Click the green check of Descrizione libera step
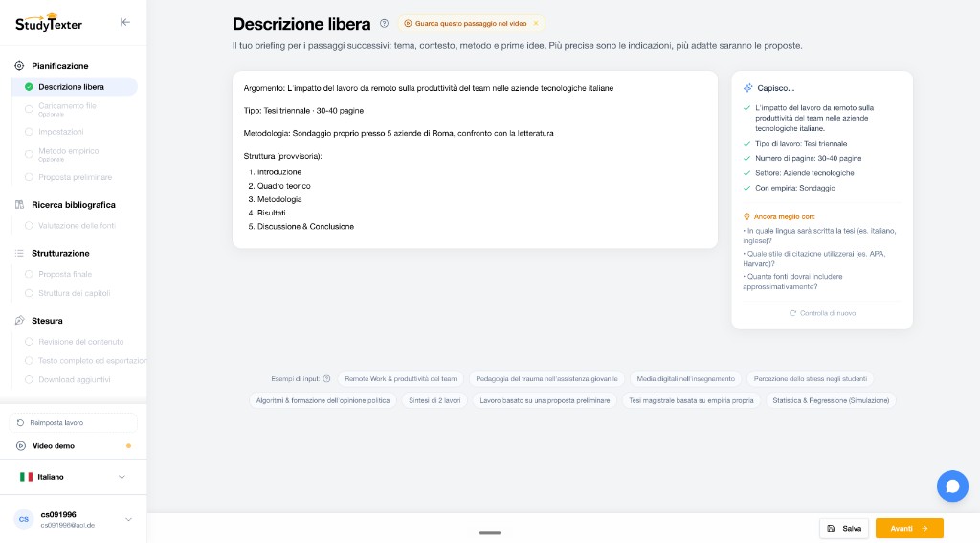 point(29,87)
